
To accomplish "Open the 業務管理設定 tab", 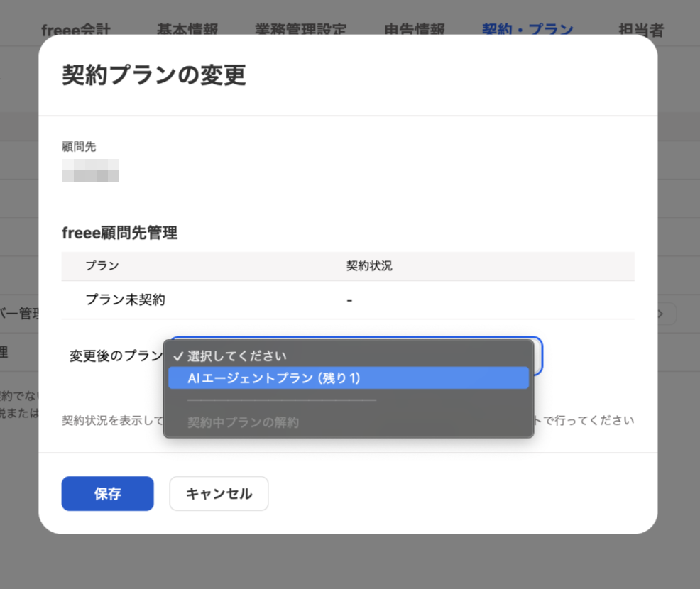I will point(300,30).
